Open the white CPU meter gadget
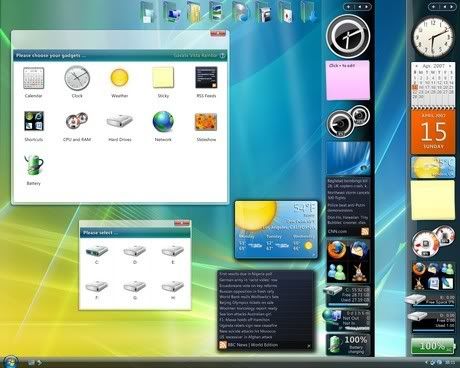460x368 pixels. click(x=433, y=242)
